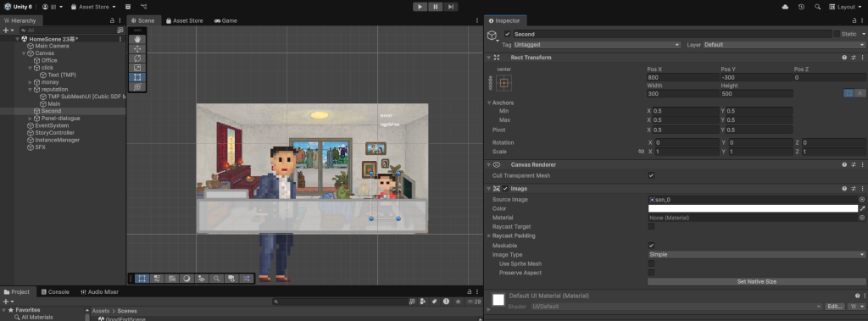Select the Scene tab
This screenshot has width=868, height=321.
coord(142,20)
